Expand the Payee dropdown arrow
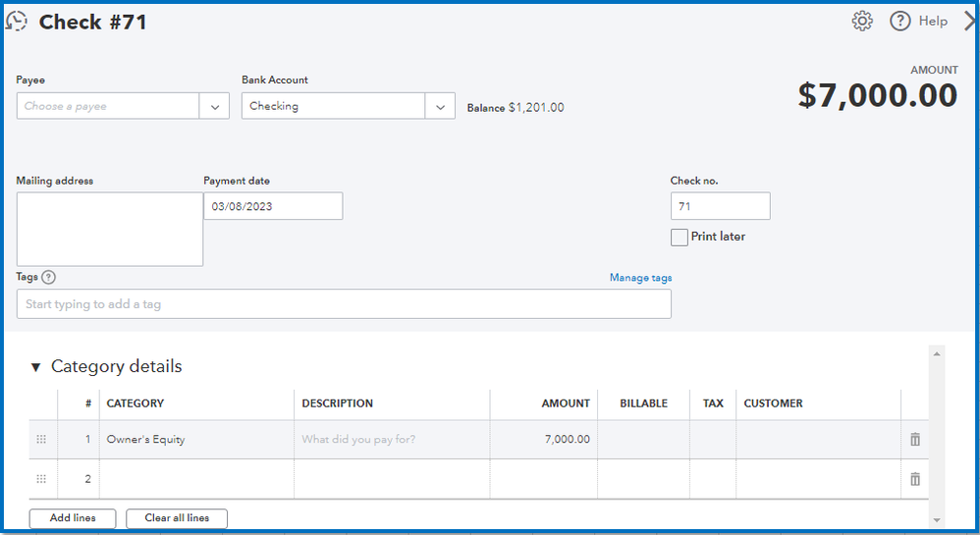This screenshot has height=535, width=980. point(214,106)
